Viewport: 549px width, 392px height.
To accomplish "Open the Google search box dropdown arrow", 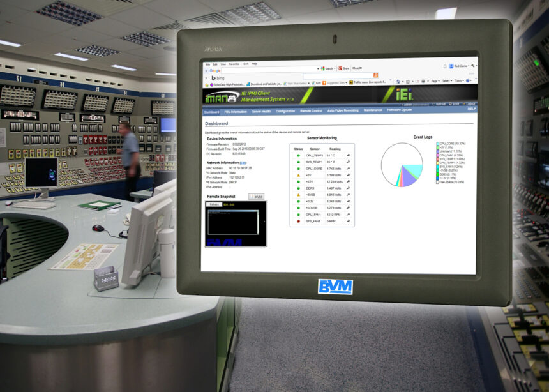I will point(318,69).
